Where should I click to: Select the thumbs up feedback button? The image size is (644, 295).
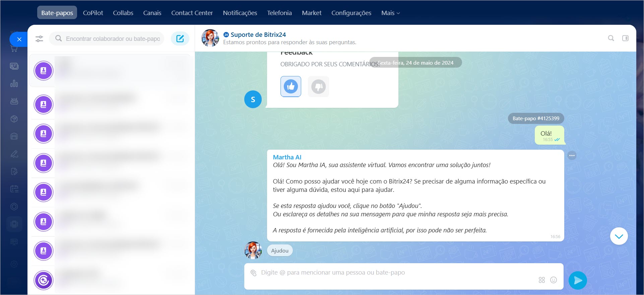click(x=291, y=86)
